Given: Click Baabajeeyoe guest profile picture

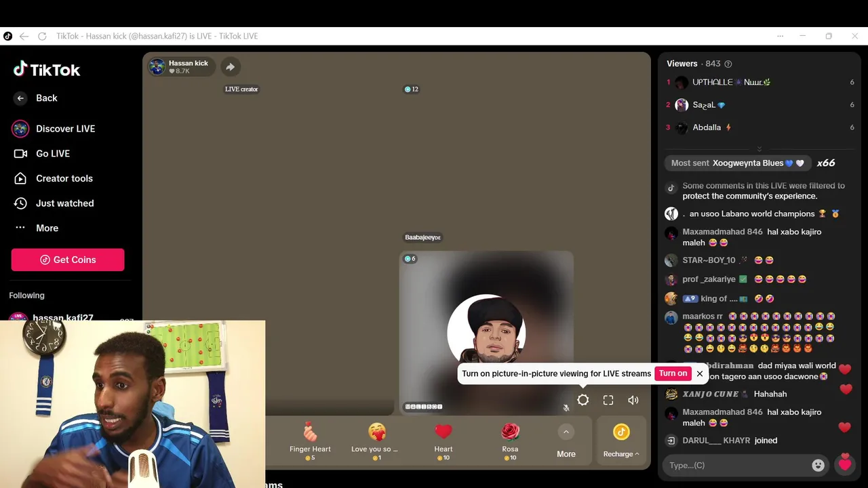Looking at the screenshot, I should 486,333.
